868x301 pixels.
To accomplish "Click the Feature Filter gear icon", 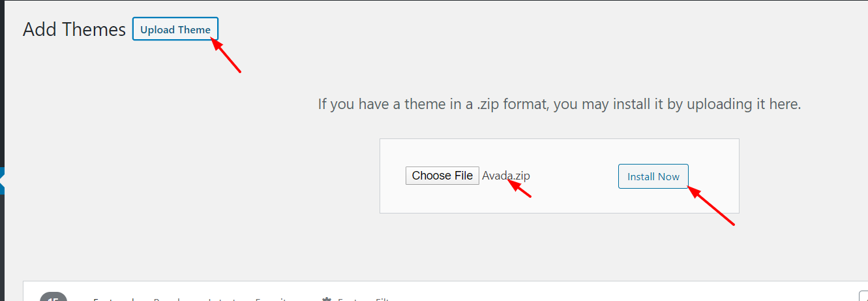I will 327,299.
